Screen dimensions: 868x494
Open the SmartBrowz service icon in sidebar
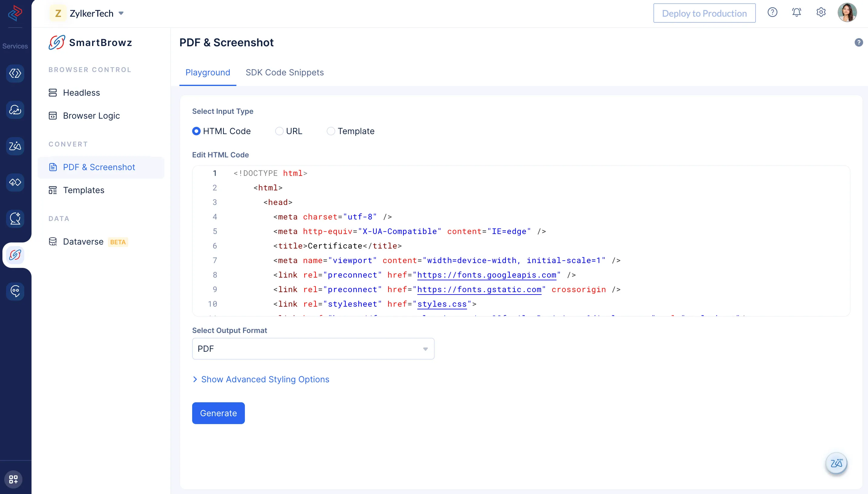(15, 255)
